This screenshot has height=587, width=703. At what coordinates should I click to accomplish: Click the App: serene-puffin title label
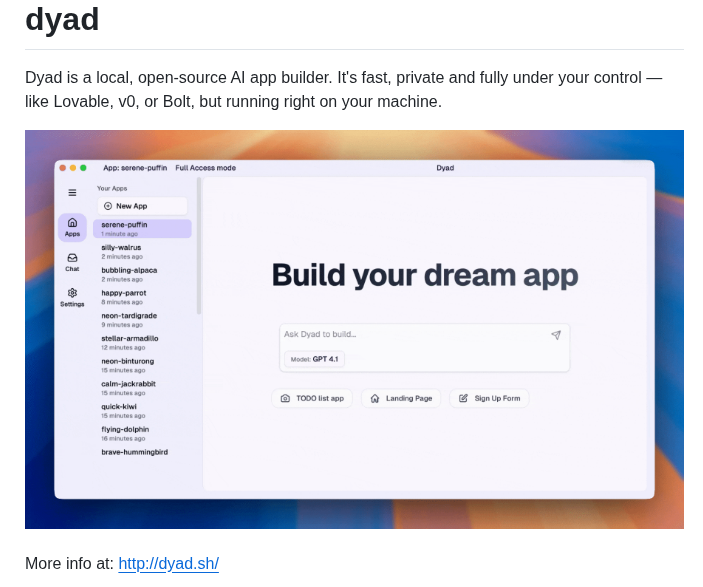[x=135, y=168]
